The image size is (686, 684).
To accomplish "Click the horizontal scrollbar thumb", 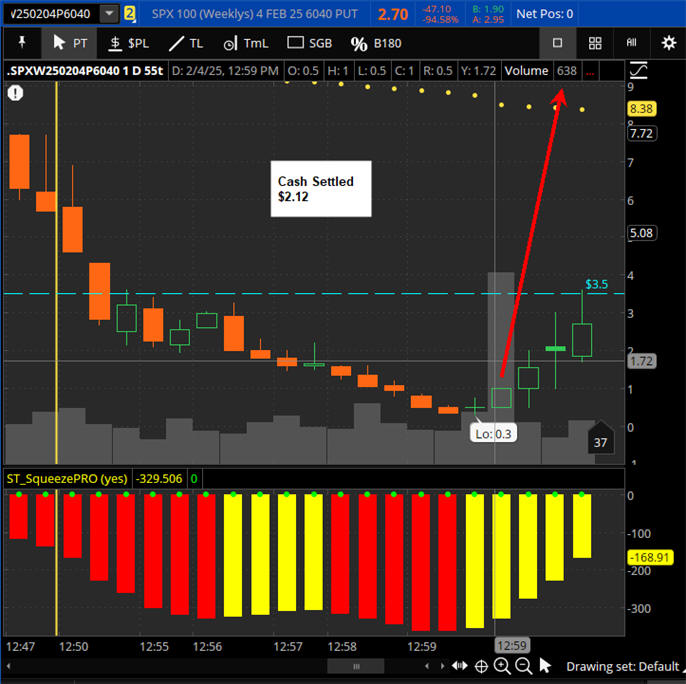I will click(356, 666).
